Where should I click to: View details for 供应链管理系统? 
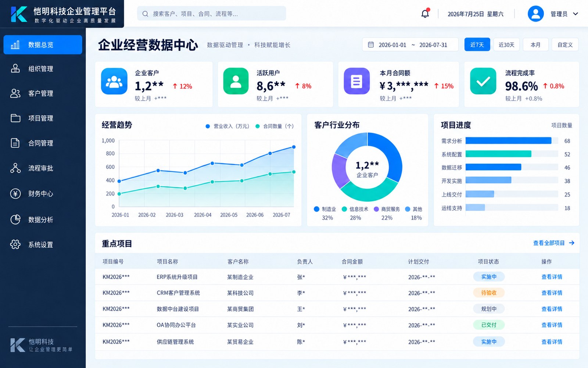click(x=552, y=342)
